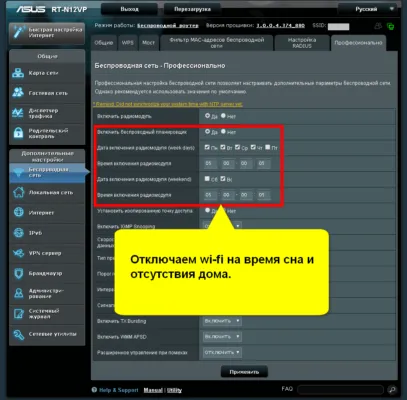Click the Сетевые утилиты wrench icon
The height and width of the screenshot is (400, 407).
[x=18, y=334]
